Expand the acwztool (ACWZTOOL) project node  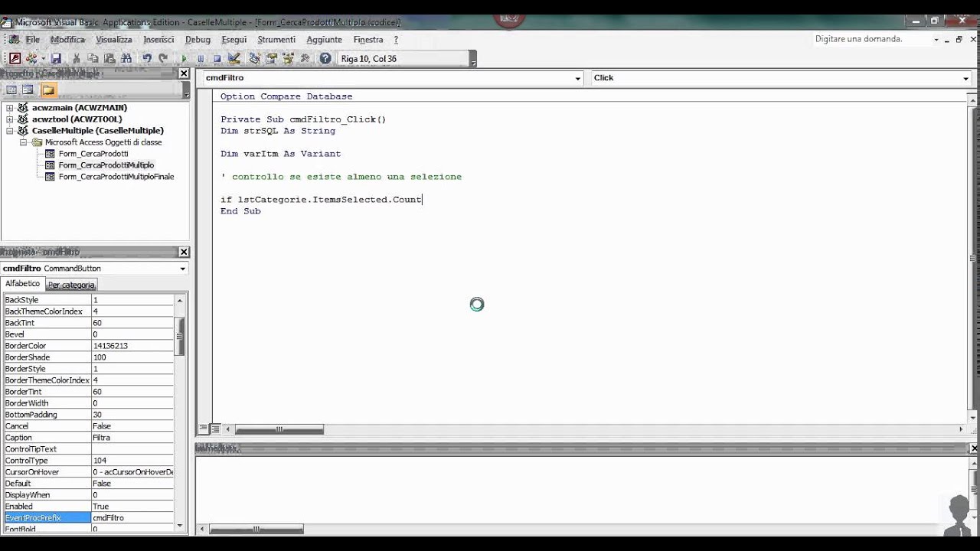10,119
